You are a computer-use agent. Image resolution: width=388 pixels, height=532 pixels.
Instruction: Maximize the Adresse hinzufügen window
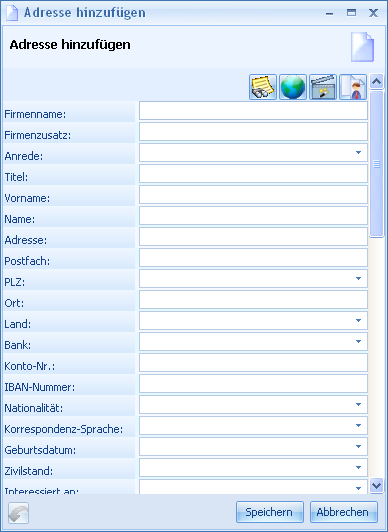pyautogui.click(x=351, y=13)
